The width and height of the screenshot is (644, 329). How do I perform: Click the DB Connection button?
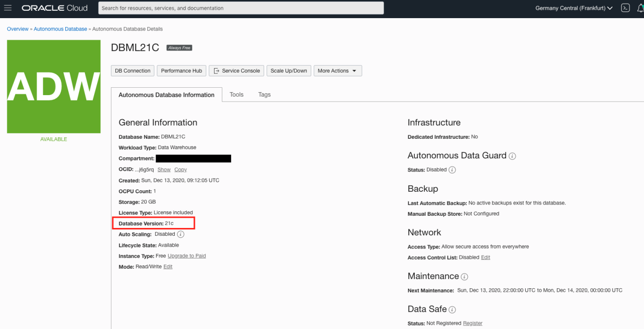point(133,71)
